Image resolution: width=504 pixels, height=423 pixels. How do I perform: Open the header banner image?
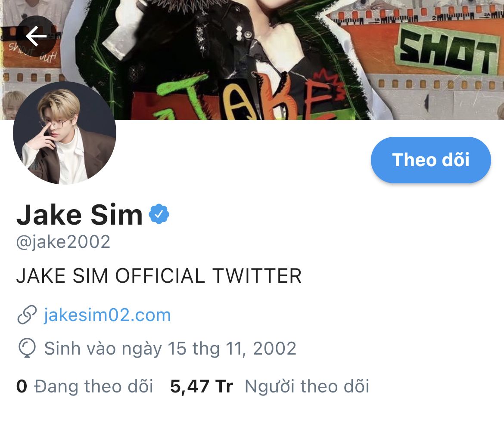pyautogui.click(x=252, y=60)
